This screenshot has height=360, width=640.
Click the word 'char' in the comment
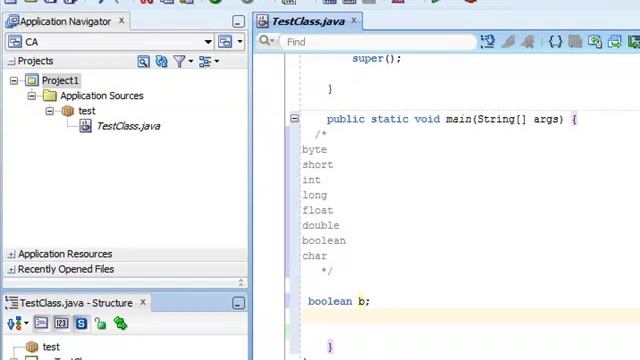click(314, 256)
